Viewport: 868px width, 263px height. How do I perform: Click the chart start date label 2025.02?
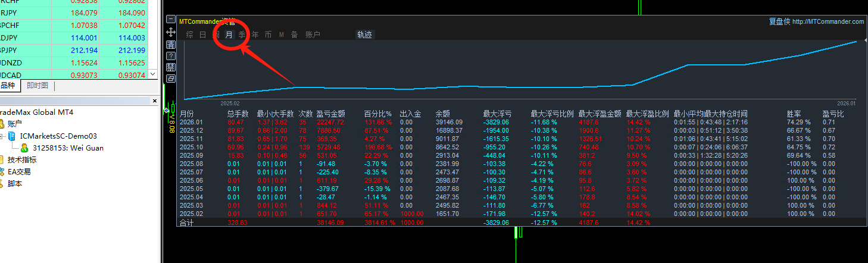(x=230, y=103)
